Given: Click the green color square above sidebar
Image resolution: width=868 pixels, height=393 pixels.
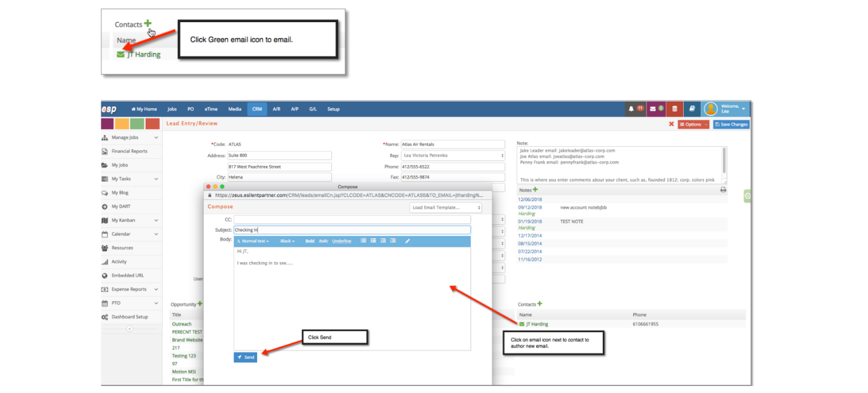Looking at the screenshot, I should point(137,123).
